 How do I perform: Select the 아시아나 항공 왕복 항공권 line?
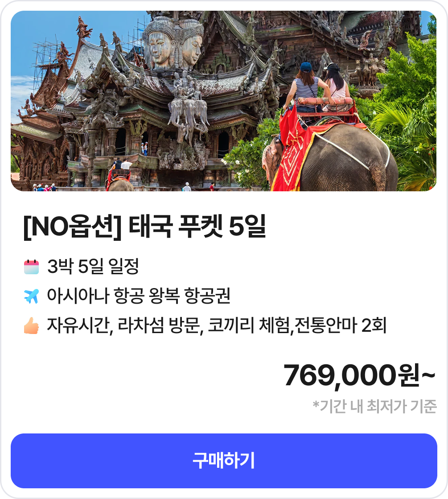[x=138, y=296]
